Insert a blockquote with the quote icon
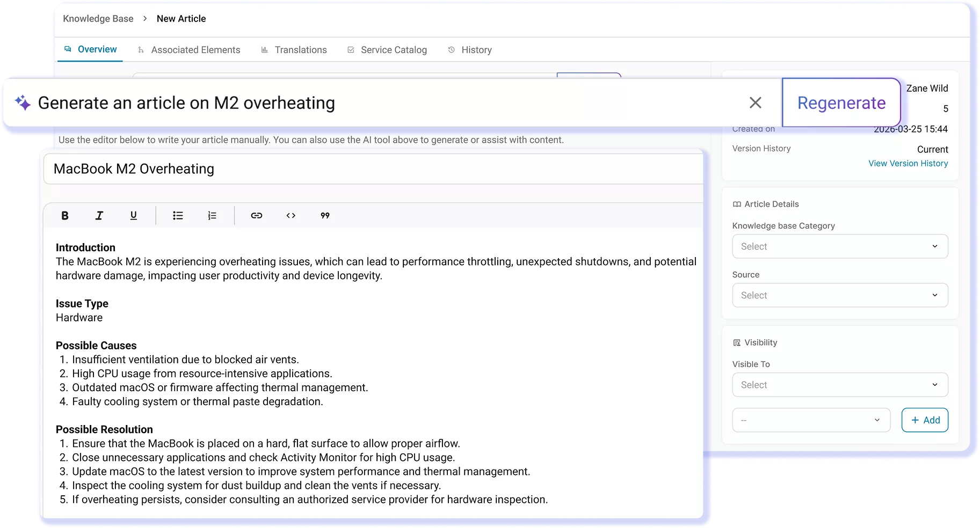This screenshot has width=980, height=528. [325, 216]
